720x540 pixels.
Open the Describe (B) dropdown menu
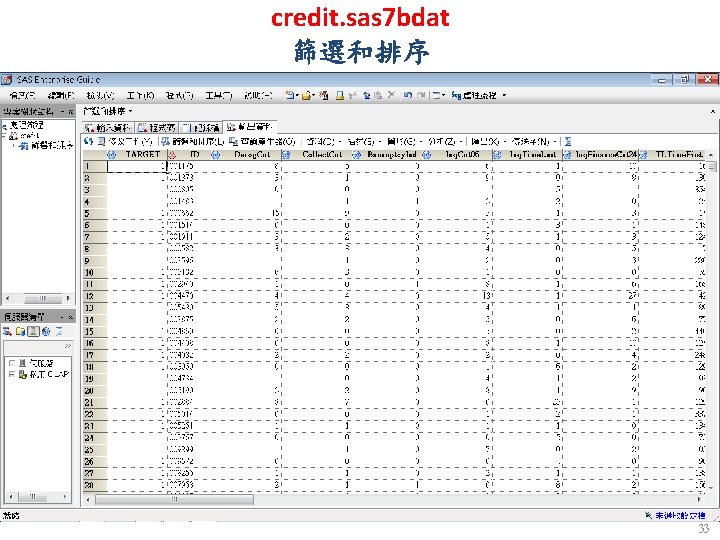(364, 141)
